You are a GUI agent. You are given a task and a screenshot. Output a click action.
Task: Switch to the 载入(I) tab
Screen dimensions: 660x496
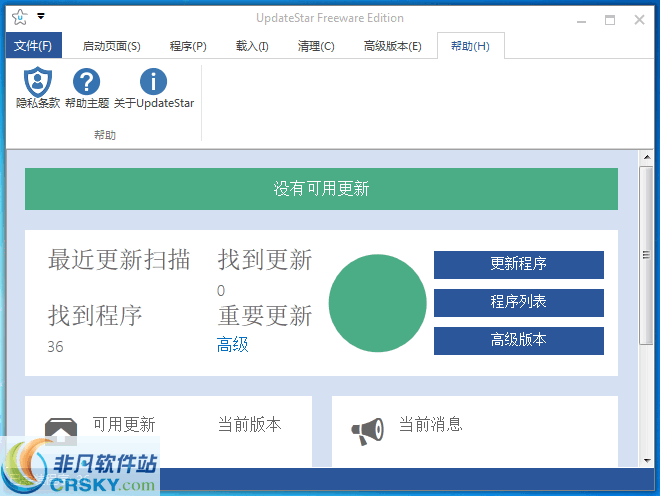(252, 46)
